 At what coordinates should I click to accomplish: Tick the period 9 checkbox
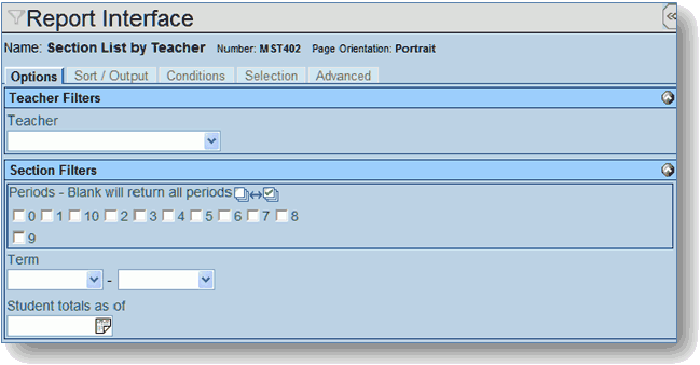19,237
